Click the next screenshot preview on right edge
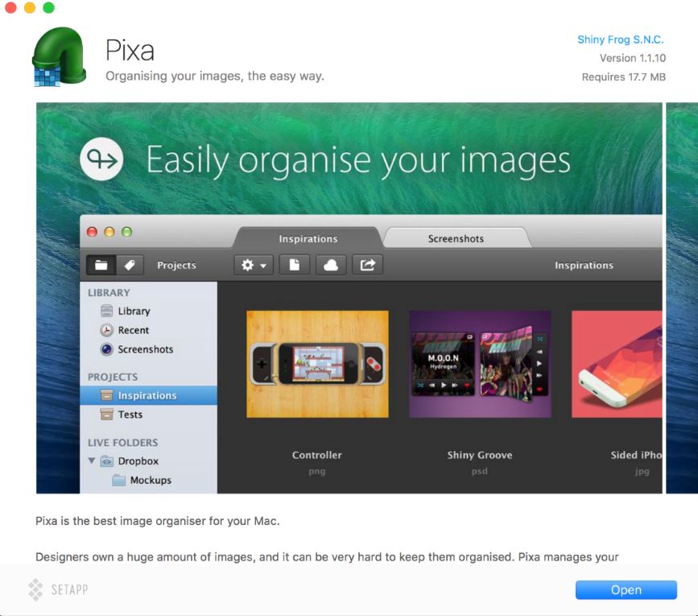 click(x=682, y=298)
